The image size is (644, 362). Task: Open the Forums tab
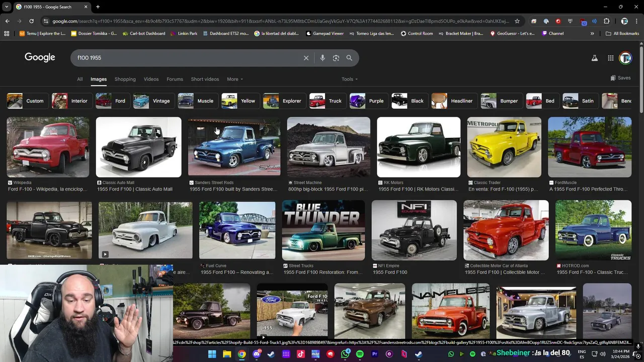175,79
